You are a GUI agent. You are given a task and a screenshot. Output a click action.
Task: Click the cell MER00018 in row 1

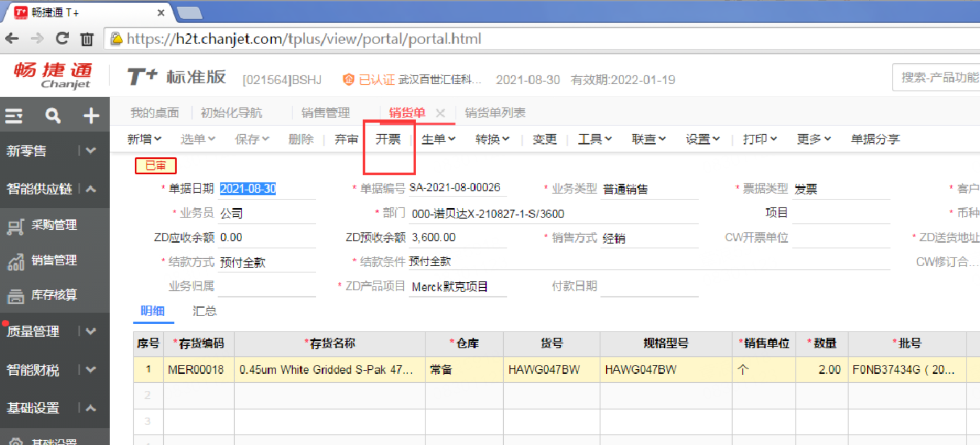tap(199, 370)
